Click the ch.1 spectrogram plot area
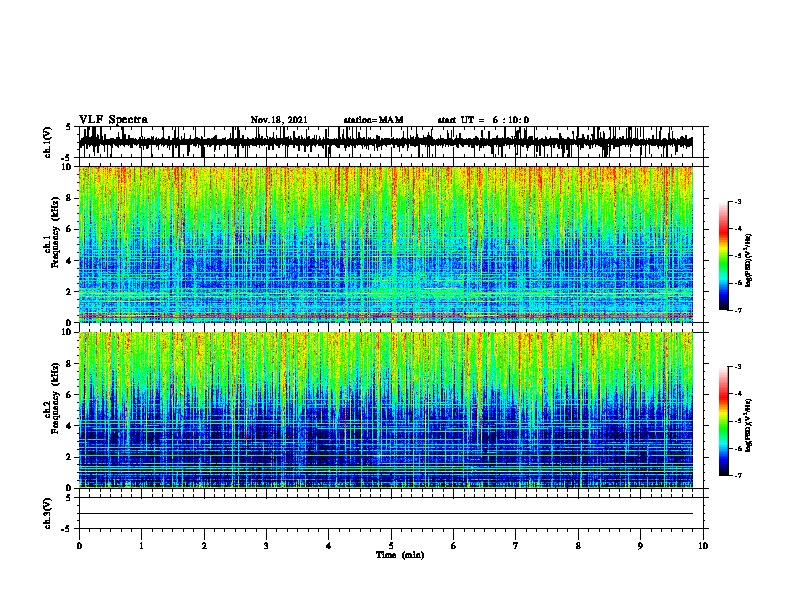The image size is (792, 612). click(386, 244)
